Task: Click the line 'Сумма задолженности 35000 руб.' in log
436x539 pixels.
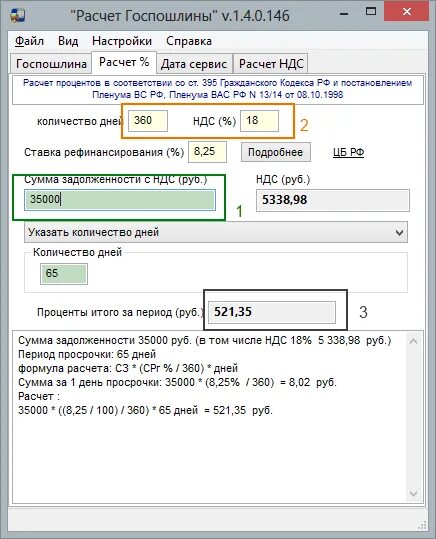Action: (x=205, y=340)
